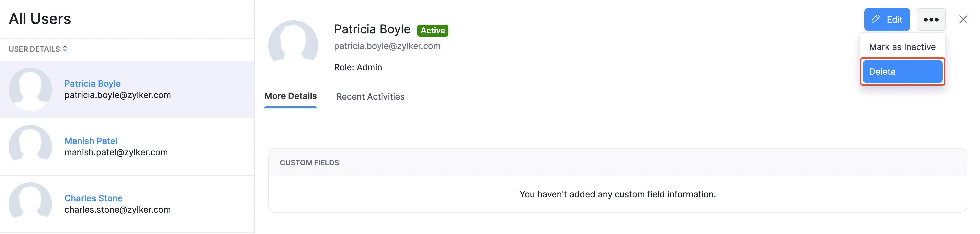Open the three-dots more options menu
Image resolution: width=980 pixels, height=234 pixels.
[x=930, y=19]
